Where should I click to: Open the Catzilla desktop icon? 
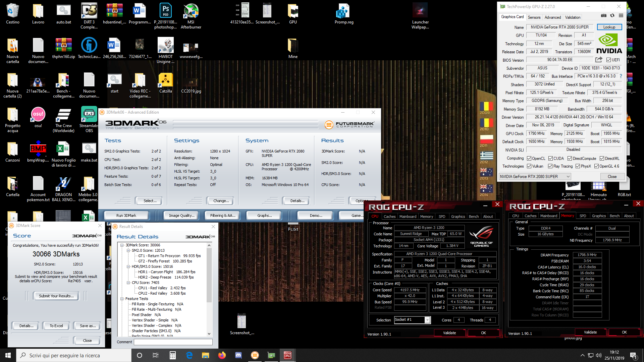click(x=165, y=83)
